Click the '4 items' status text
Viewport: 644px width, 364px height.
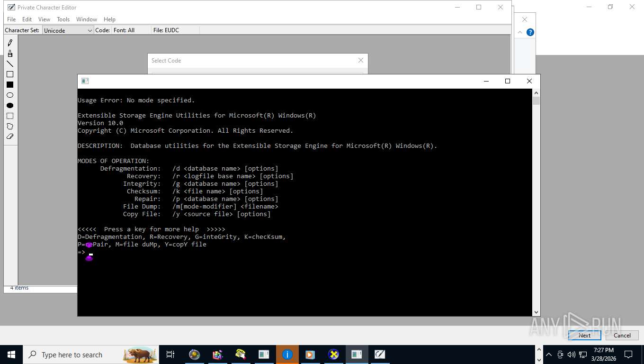(x=19, y=288)
